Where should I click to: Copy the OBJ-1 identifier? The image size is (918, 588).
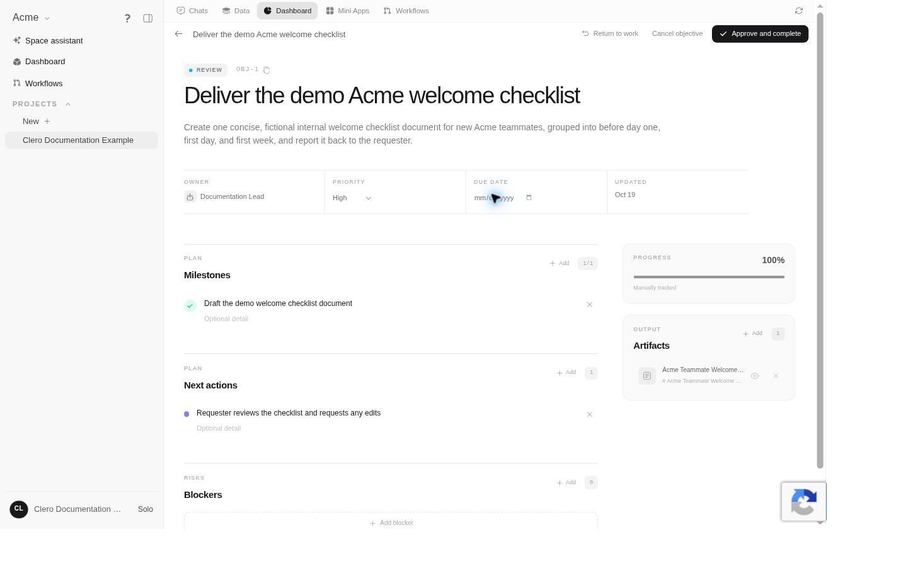tap(267, 70)
